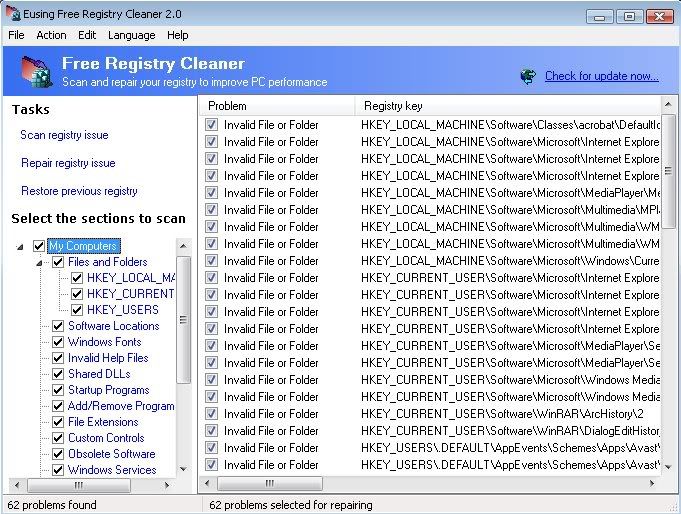681x514 pixels.
Task: Select the HKEY_LOCAL_MA tree item
Action: tap(130, 278)
